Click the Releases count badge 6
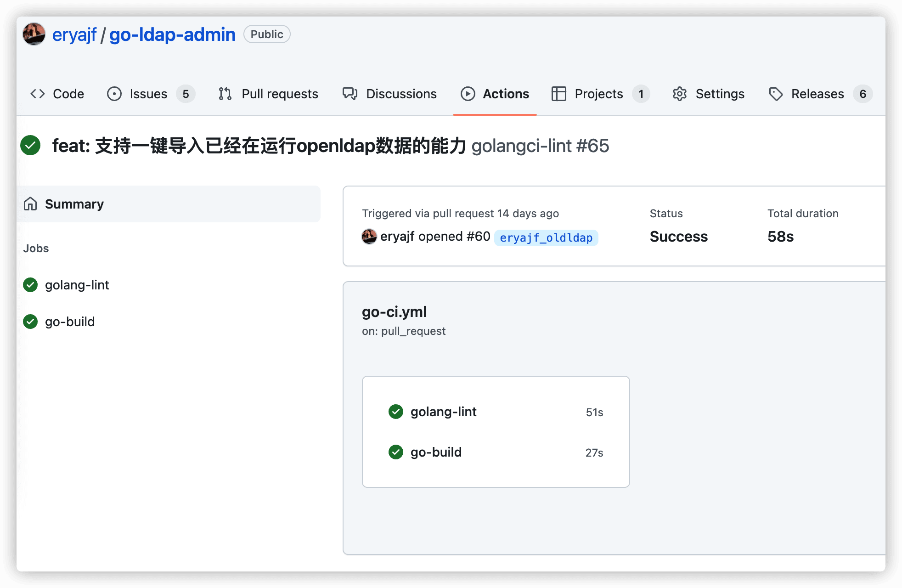 [x=863, y=94]
